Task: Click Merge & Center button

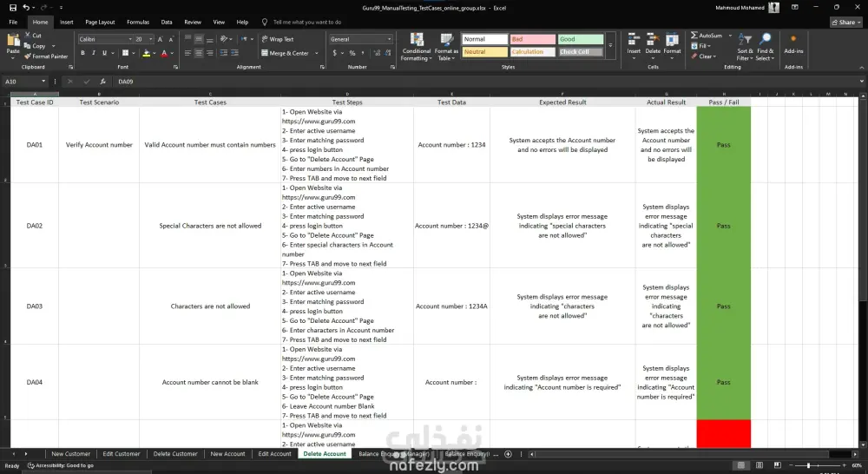Action: point(290,53)
